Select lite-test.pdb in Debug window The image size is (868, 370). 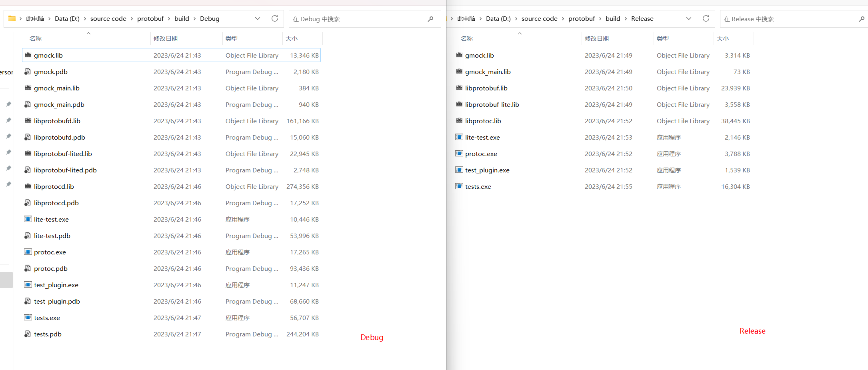click(52, 236)
